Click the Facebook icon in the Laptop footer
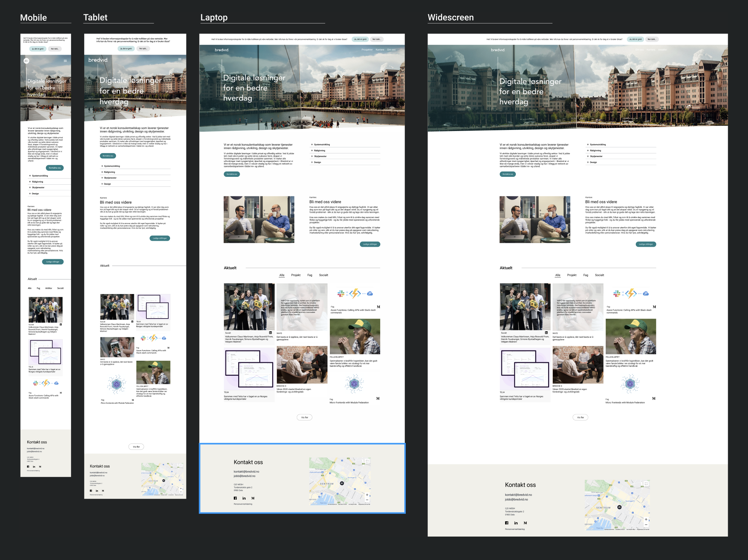748x560 pixels. tap(235, 498)
